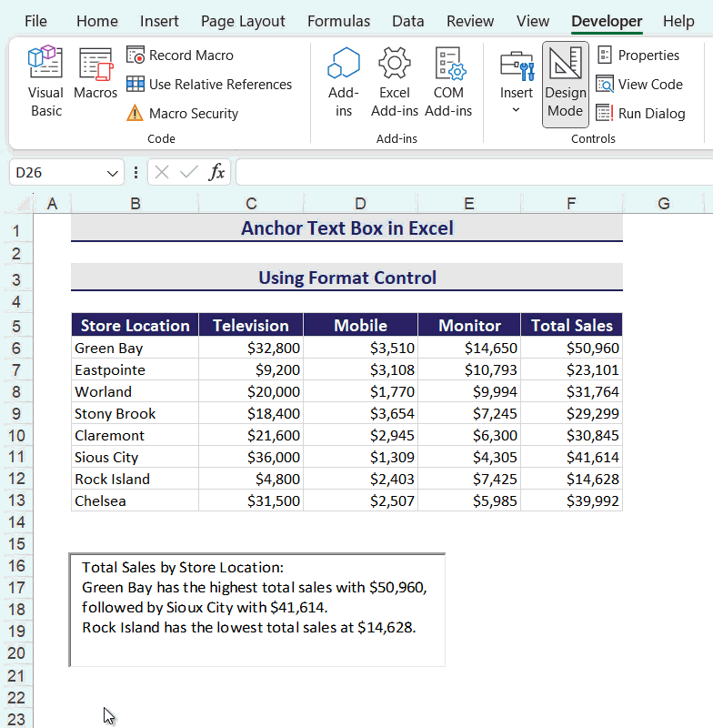Click the 'Eastpointe' cell

[135, 369]
